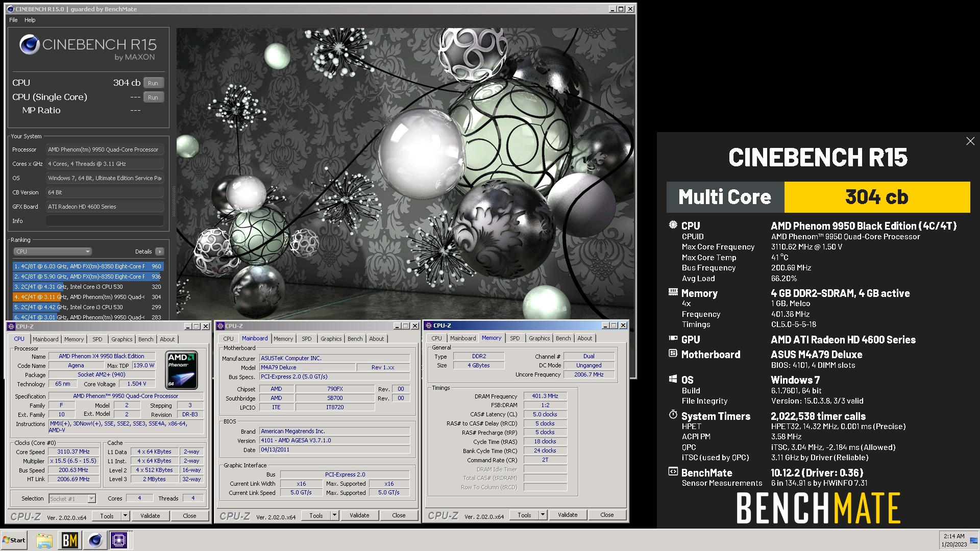
Task: Click the Memory icon in BenchMate panel
Action: [x=673, y=292]
